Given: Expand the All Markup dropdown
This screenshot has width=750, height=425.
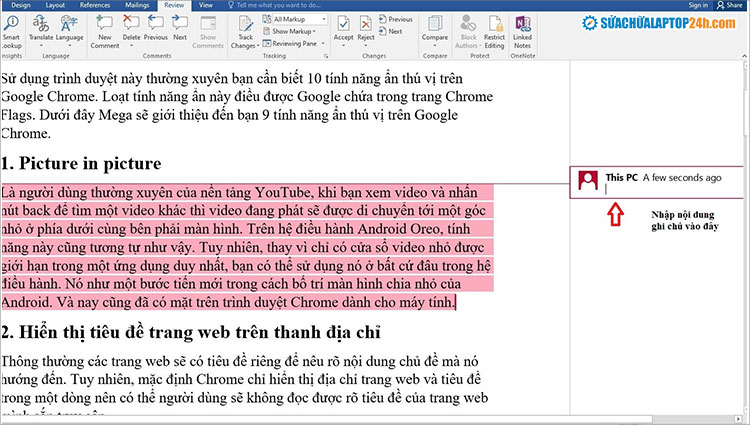Looking at the screenshot, I should click(x=324, y=19).
